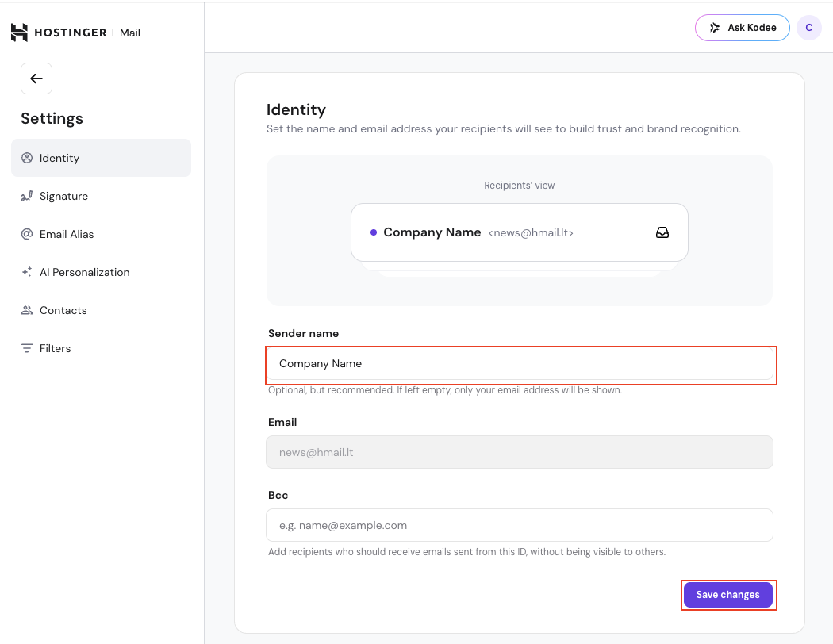Screen dimensions: 833x644
Task: Open the user avatar account menu
Action: [808, 28]
